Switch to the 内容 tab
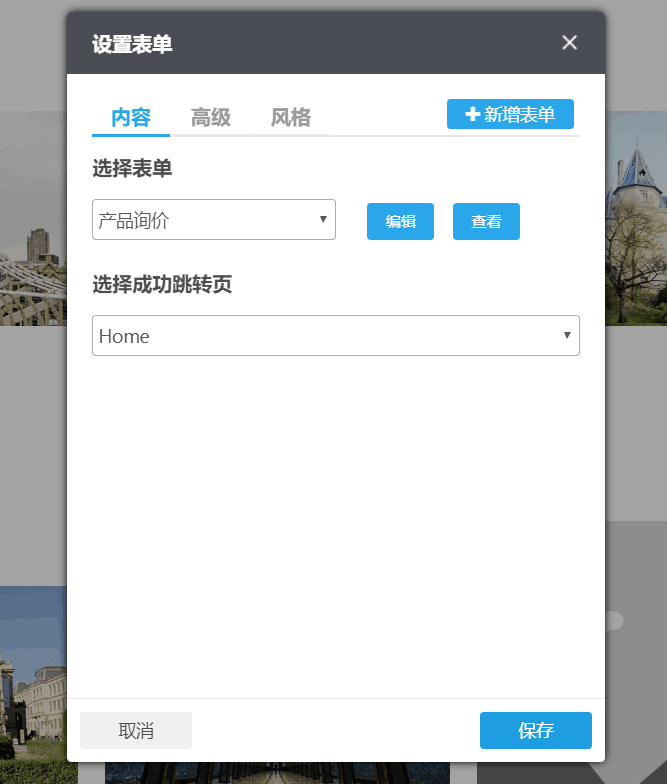The height and width of the screenshot is (784, 667). point(131,118)
